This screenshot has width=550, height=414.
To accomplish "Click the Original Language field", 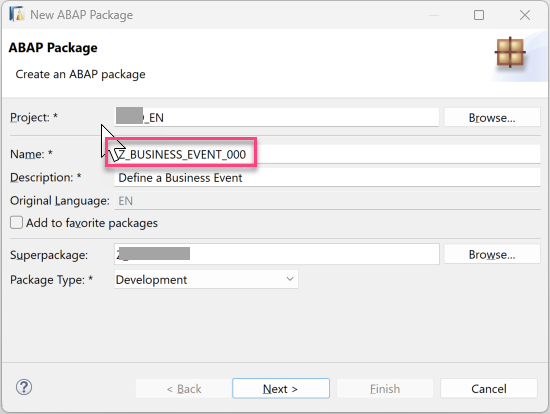I will pos(327,201).
